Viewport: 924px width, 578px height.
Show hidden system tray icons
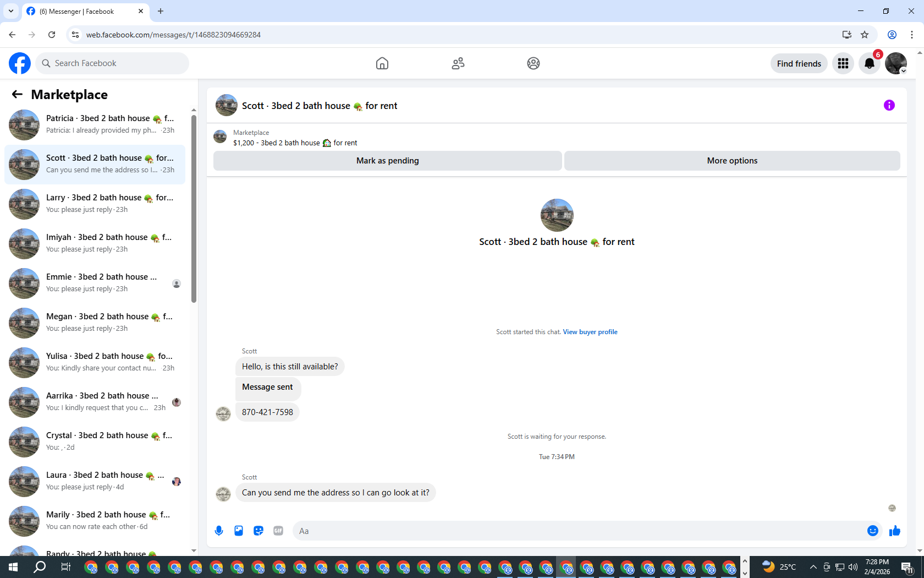point(813,567)
